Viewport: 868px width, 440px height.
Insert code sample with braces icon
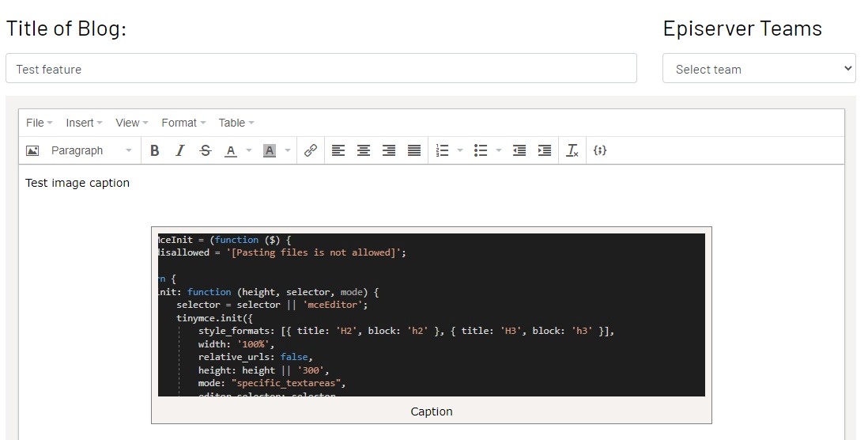click(x=600, y=150)
